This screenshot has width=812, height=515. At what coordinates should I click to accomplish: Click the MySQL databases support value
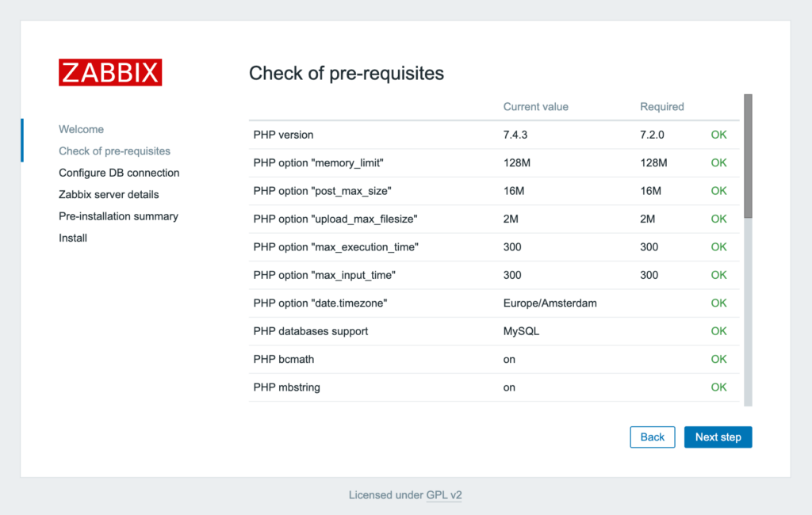click(x=521, y=331)
